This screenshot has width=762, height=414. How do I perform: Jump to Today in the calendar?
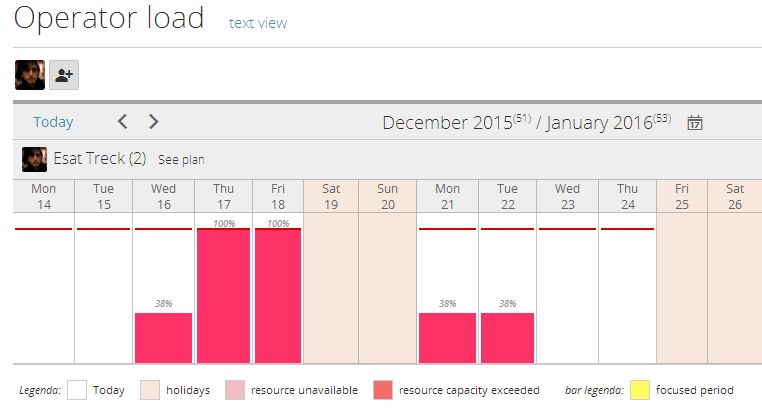pyautogui.click(x=53, y=122)
